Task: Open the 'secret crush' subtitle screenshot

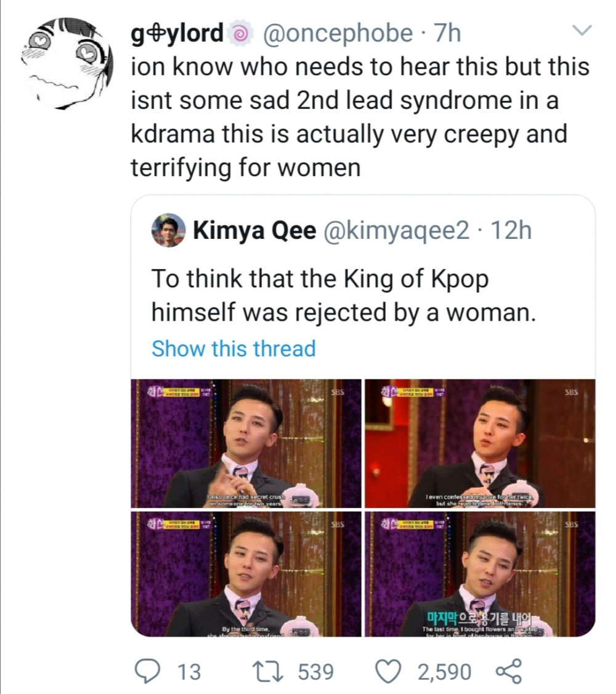Action: (246, 443)
